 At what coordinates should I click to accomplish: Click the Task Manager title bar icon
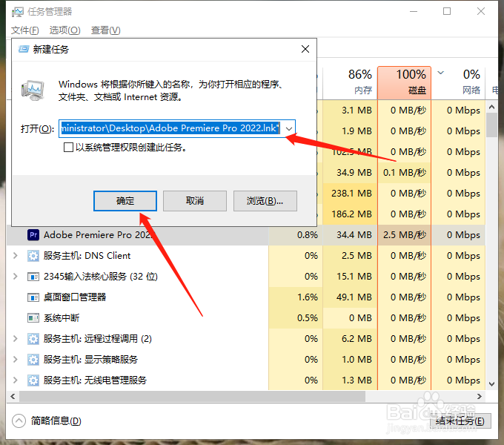[17, 12]
